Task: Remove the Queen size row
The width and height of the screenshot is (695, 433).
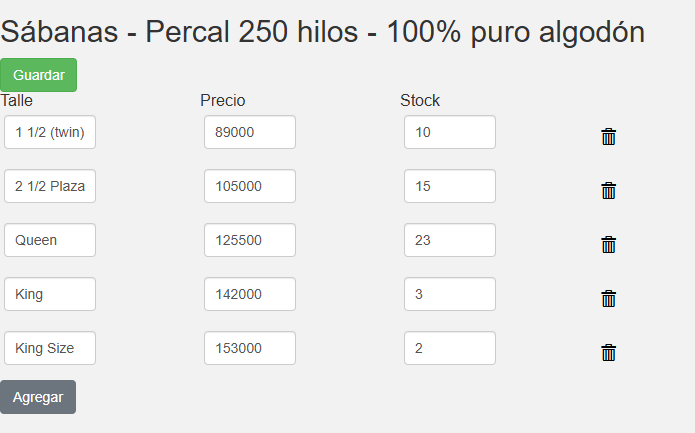Action: 608,245
